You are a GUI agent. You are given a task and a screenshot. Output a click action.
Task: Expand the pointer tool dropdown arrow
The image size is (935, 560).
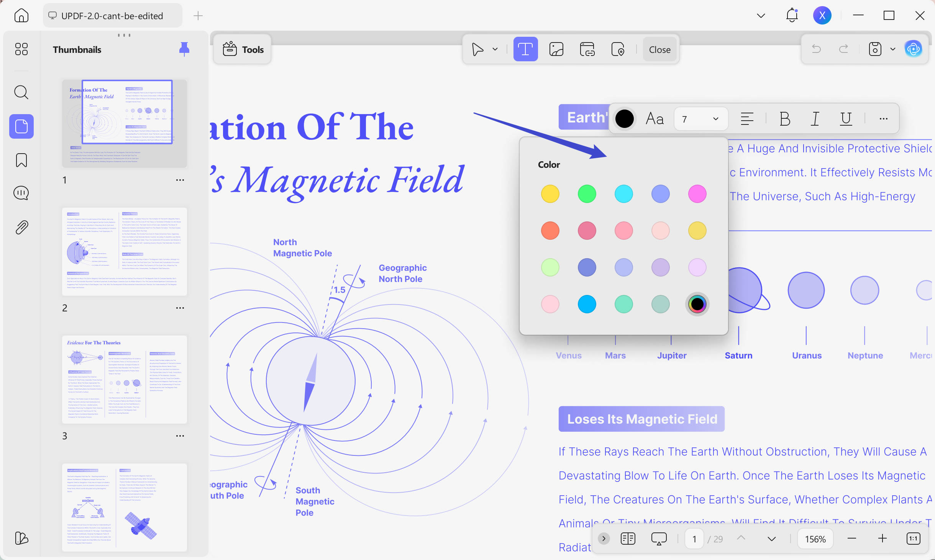(x=495, y=49)
